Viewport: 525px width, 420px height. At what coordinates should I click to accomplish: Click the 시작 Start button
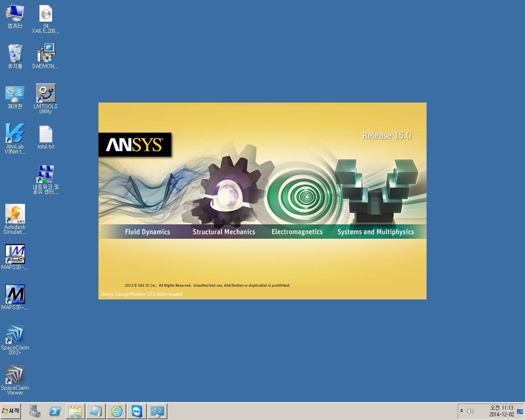pyautogui.click(x=11, y=411)
